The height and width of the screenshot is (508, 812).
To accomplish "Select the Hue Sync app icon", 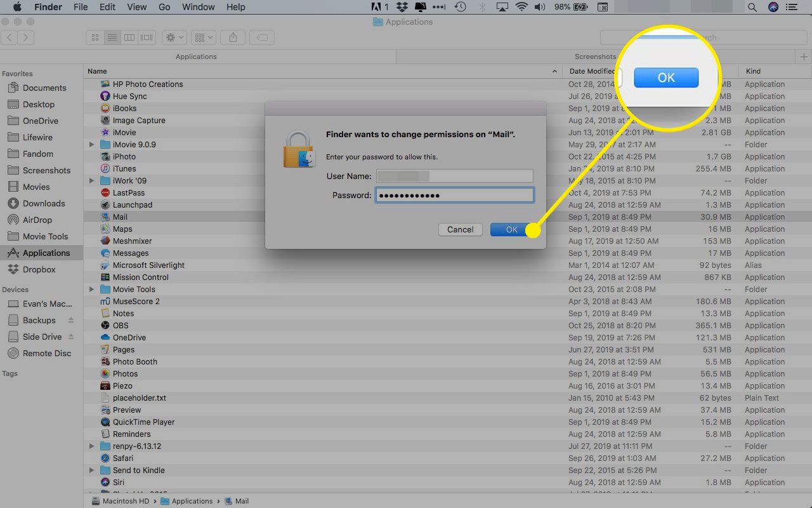I will pos(105,97).
